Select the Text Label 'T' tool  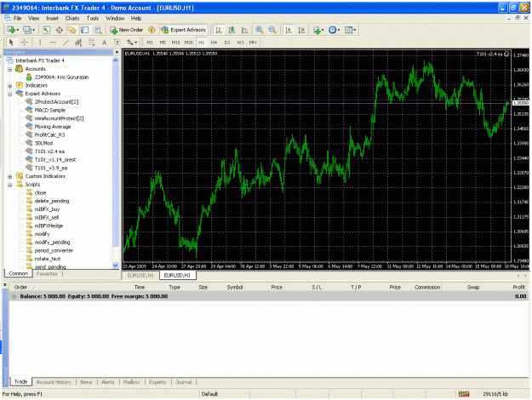point(117,43)
